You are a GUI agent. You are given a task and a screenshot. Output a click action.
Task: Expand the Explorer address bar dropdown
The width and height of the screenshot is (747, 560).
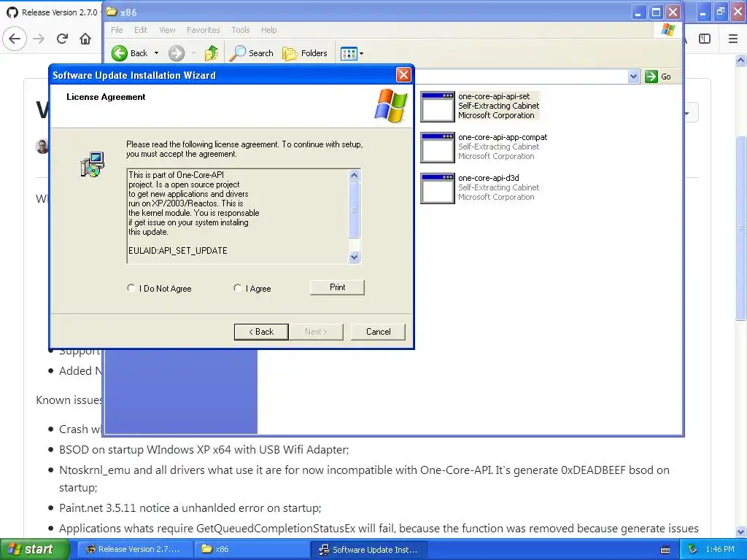point(633,76)
